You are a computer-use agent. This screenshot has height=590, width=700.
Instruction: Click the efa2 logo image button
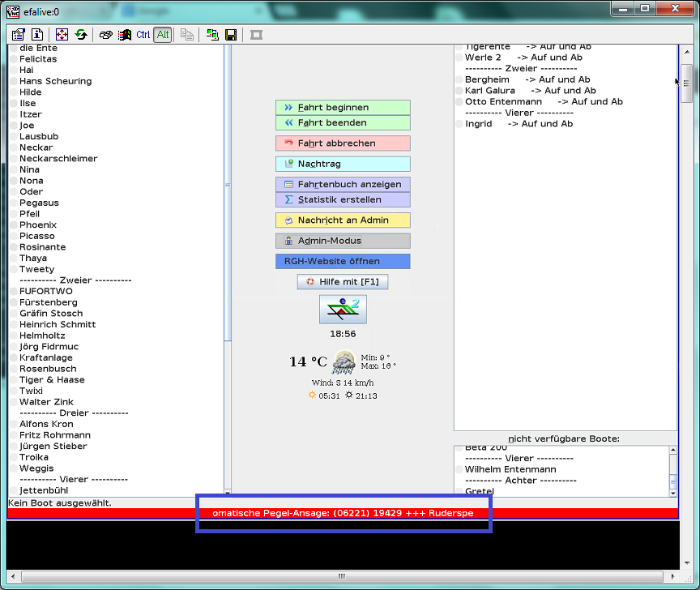[343, 310]
